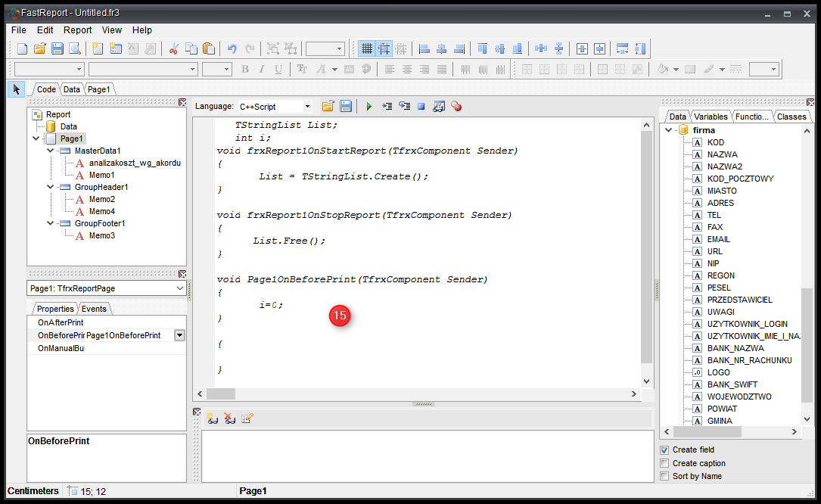The height and width of the screenshot is (504, 821).
Task: Click the Preview report icon
Action: (x=75, y=49)
